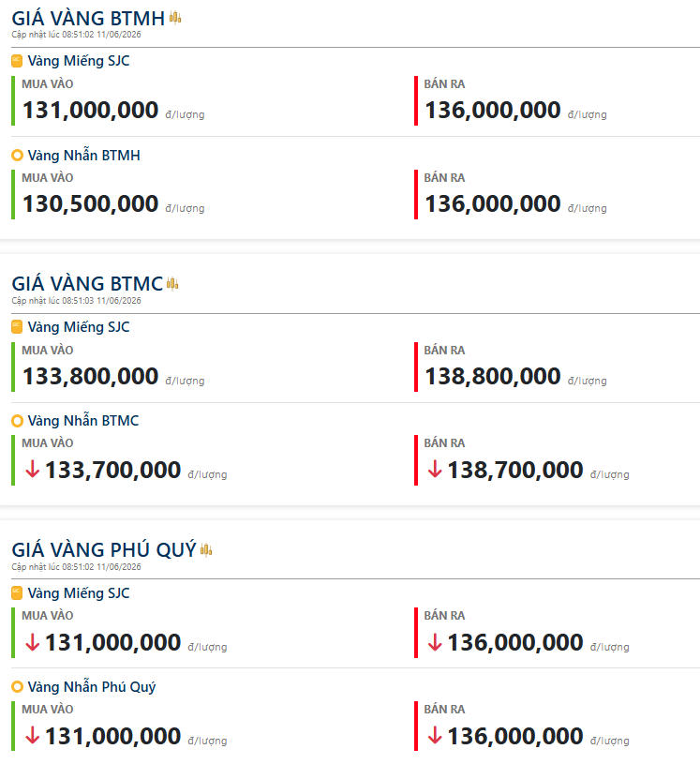Image resolution: width=700 pixels, height=764 pixels.
Task: Open the chart icon beside GIÁ VÀNG BTMH
Action: [x=175, y=18]
